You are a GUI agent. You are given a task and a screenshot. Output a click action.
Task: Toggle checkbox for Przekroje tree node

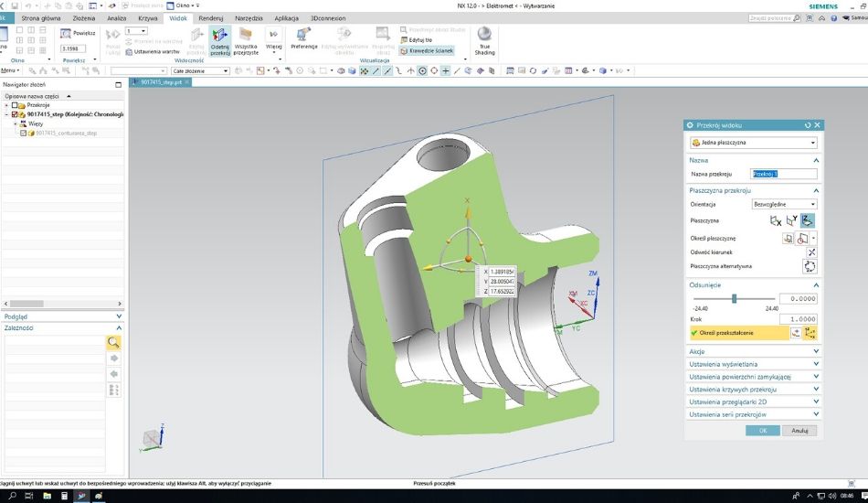coord(15,105)
